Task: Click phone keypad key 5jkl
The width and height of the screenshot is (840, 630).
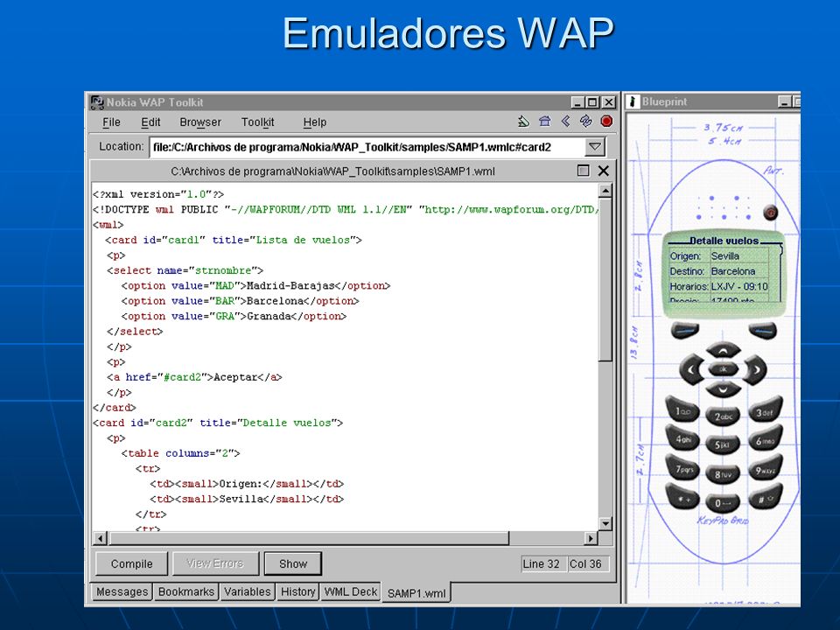Action: (724, 444)
